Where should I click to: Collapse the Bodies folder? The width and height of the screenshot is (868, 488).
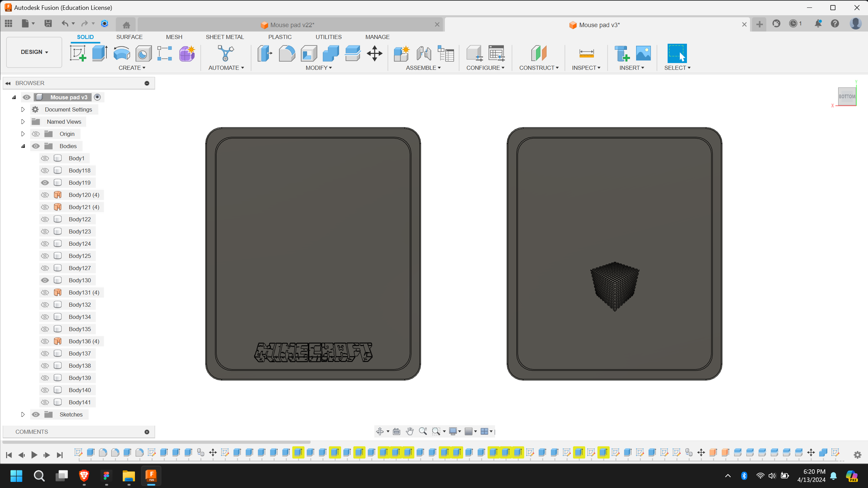coord(23,146)
